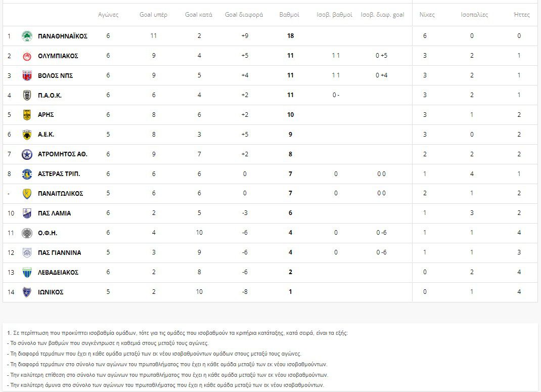Sort table by Βαθμοί column header
The height and width of the screenshot is (392, 541).
coord(289,15)
